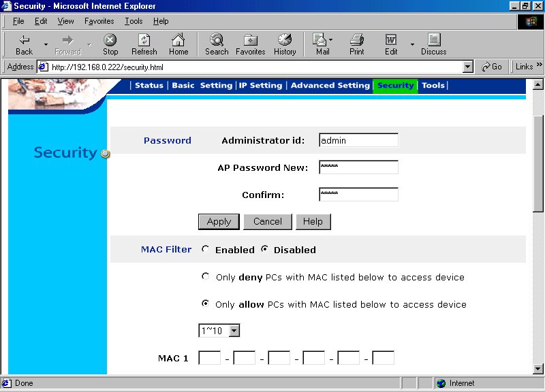Stop page loading icon
Image resolution: width=545 pixels, height=392 pixels.
110,44
